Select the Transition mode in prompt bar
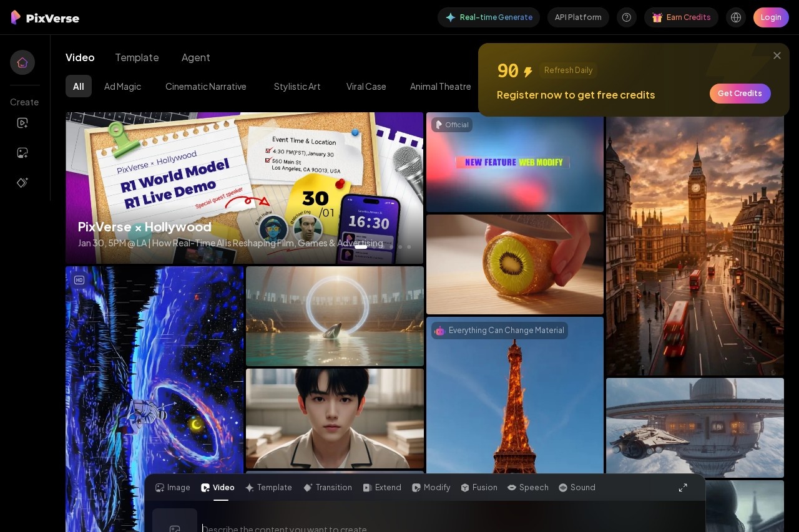The width and height of the screenshot is (799, 532). [x=328, y=488]
